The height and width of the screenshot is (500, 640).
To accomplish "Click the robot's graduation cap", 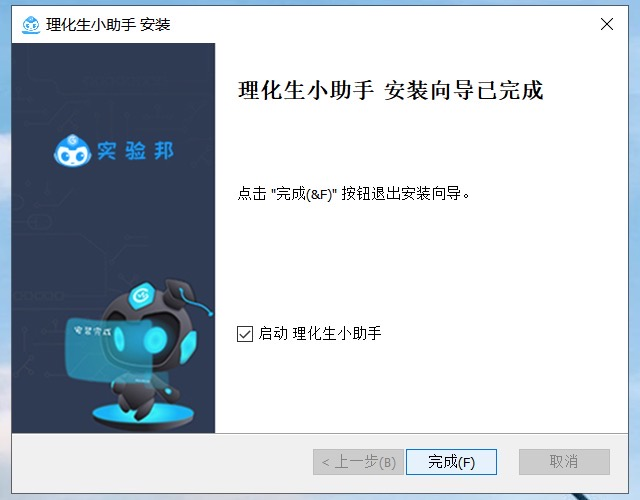I will (179, 291).
